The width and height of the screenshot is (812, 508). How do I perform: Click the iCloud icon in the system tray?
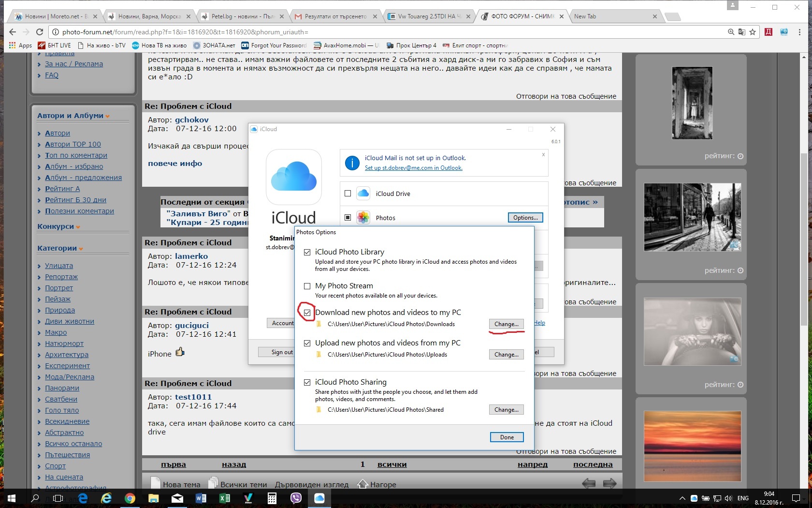click(x=694, y=498)
